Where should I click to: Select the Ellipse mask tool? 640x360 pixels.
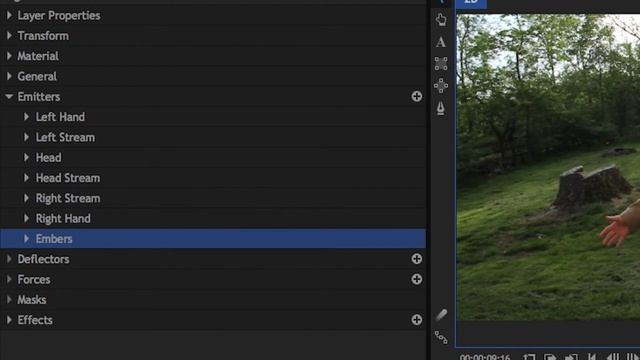441,86
